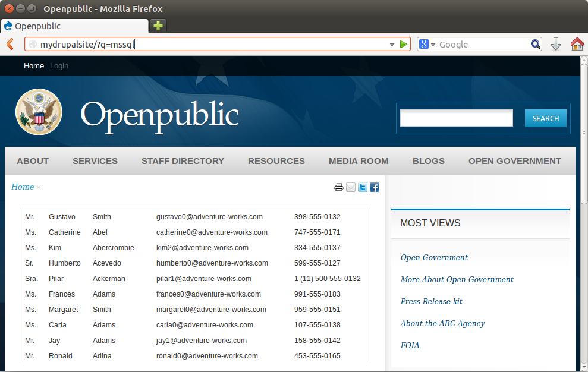Viewport: 588px width, 372px height.
Task: Open About the ABC Agency link
Action: click(x=442, y=324)
